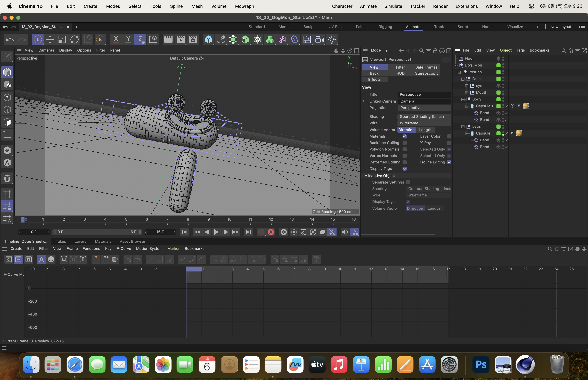Click the Spline Pen icon

221,39
